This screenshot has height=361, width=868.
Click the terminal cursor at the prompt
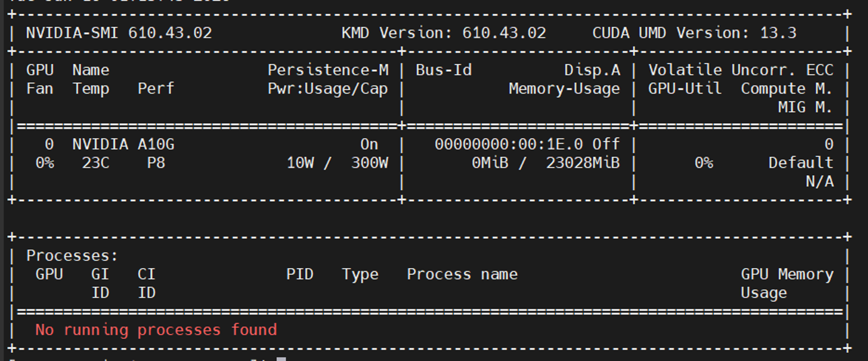tap(281, 359)
